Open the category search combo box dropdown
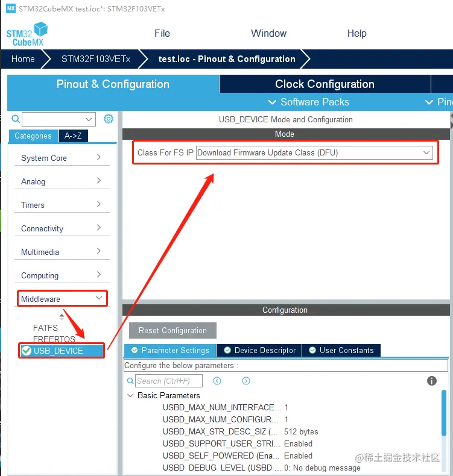Screen dimensions: 453x476 click(89, 119)
